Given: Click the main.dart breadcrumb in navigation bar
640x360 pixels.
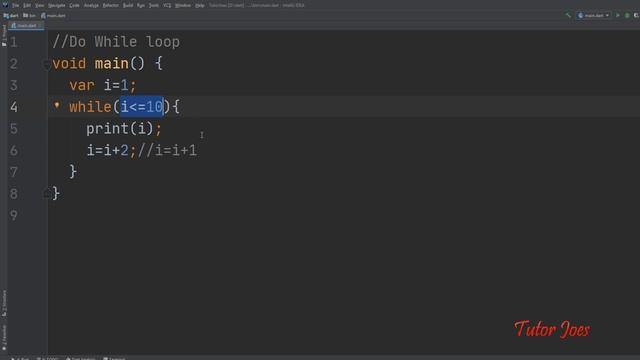Looking at the screenshot, I should (53, 16).
